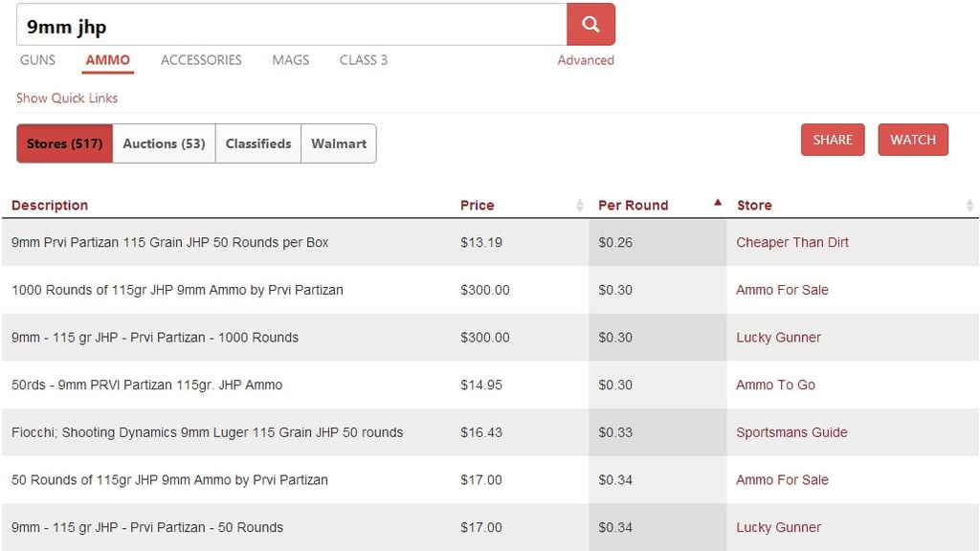Image resolution: width=980 pixels, height=551 pixels.
Task: Select '9mm - 115 gr JHP - Prvi Partizan - 50 Rounds'
Action: 147,527
